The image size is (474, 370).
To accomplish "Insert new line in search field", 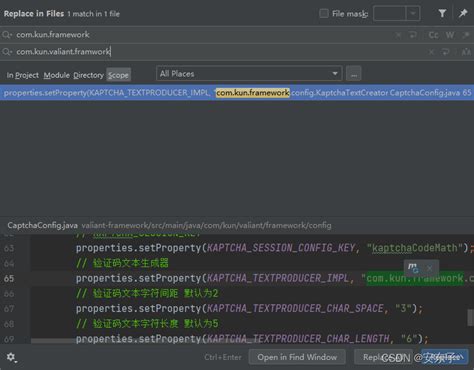I will tap(413, 35).
